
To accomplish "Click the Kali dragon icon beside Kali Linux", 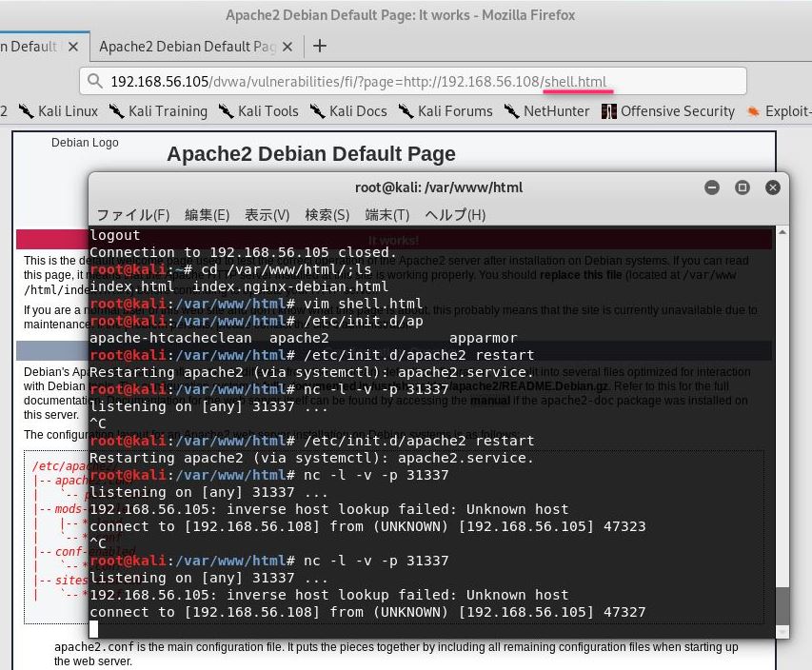I will pos(26,111).
